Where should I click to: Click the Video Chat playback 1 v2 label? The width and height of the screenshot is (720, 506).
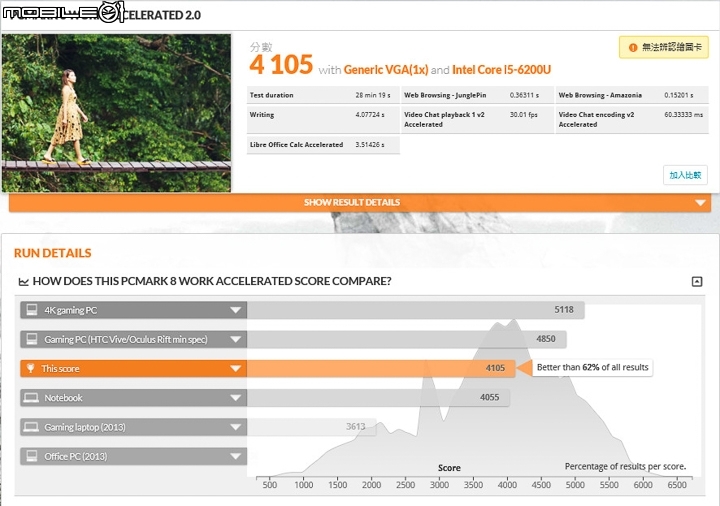pyautogui.click(x=444, y=119)
